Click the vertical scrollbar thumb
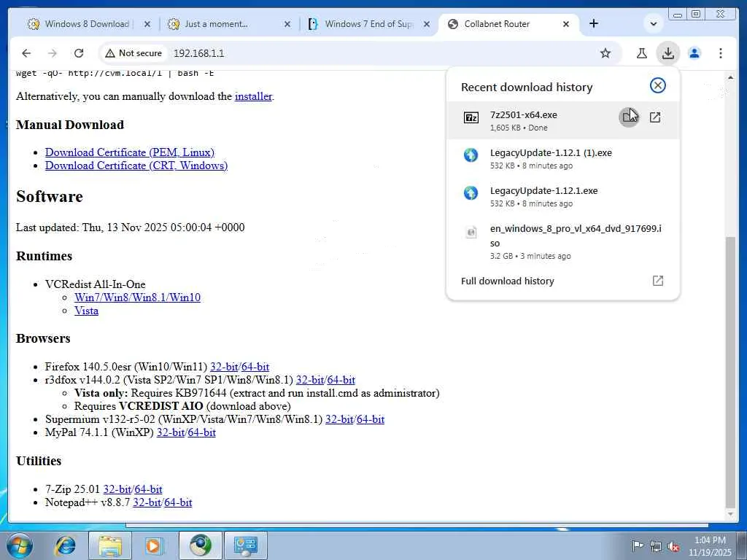This screenshot has height=560, width=747. [730, 372]
